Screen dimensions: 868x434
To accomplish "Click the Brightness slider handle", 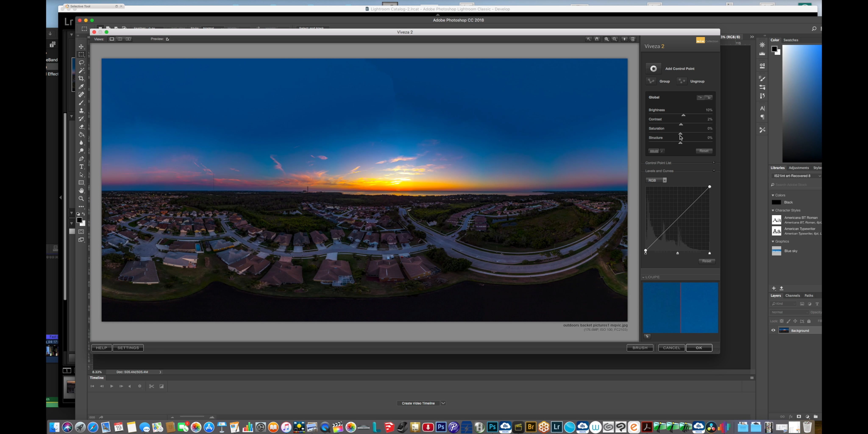I will coord(683,115).
